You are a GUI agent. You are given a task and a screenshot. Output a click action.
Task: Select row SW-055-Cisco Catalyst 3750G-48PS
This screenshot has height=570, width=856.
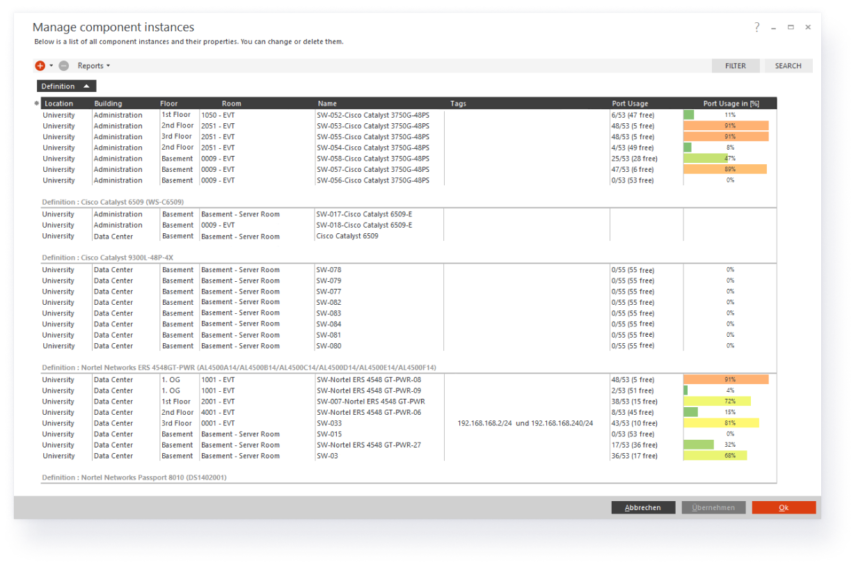[408, 137]
